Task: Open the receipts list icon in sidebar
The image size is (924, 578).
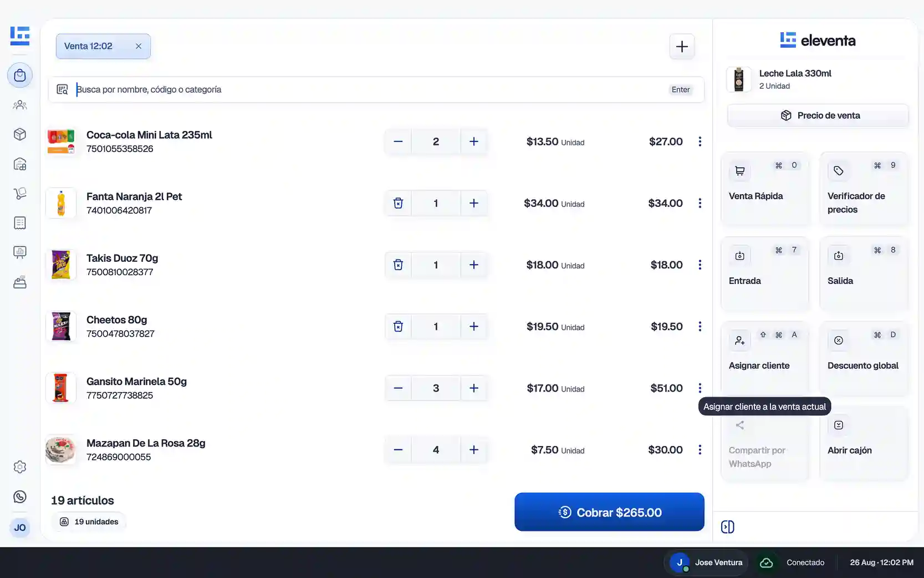Action: (x=20, y=223)
